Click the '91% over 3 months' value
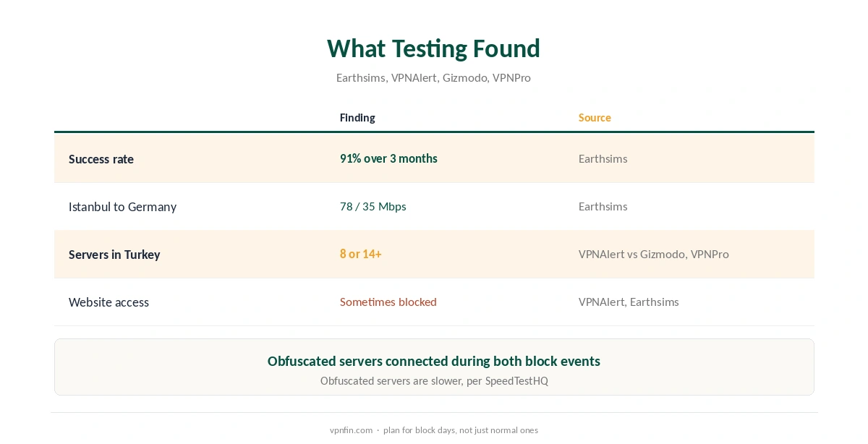This screenshot has height=444, width=868. point(388,158)
